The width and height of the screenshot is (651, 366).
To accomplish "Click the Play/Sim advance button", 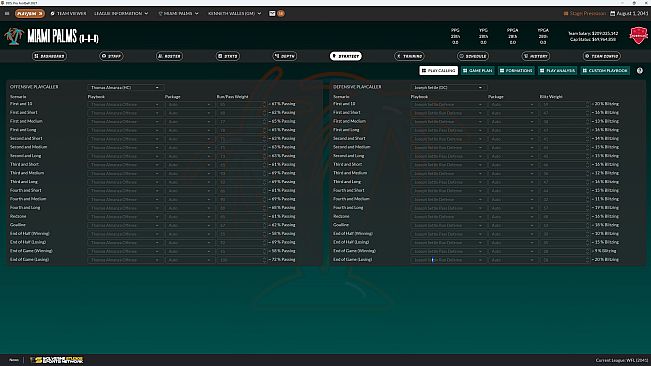I will click(x=29, y=14).
